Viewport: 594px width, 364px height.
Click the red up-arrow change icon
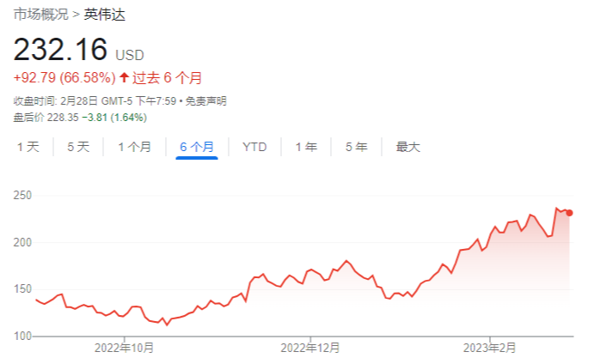click(x=125, y=77)
